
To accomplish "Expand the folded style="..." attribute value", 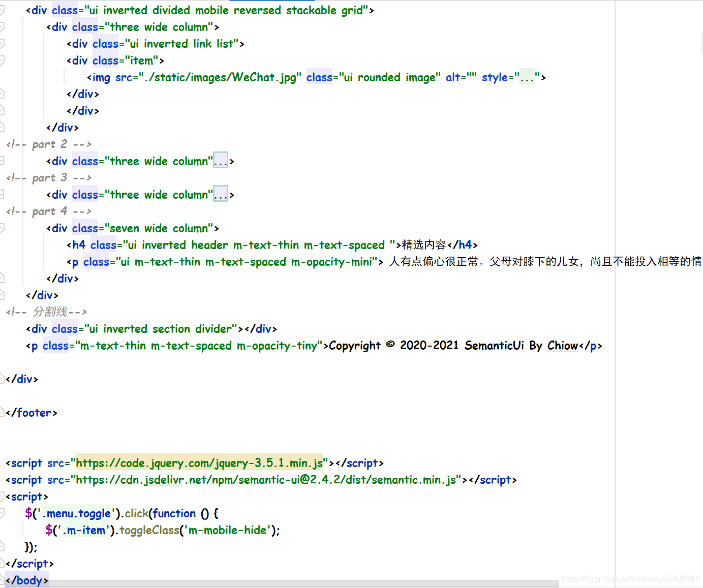I will click(527, 77).
